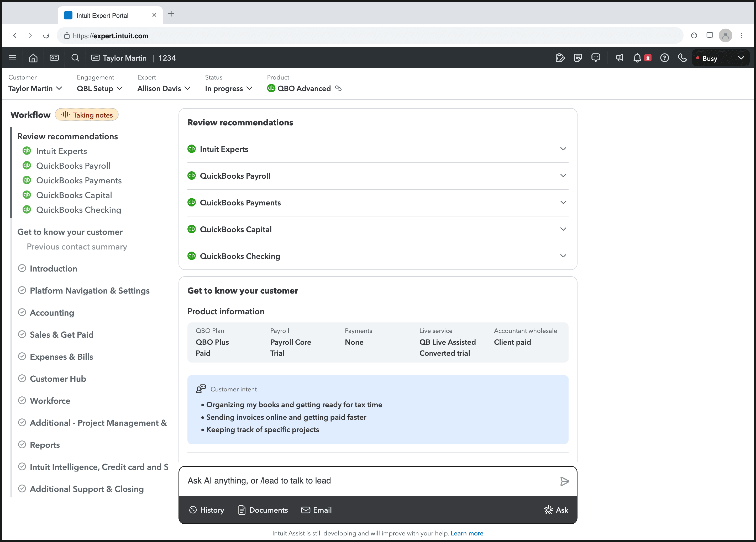Open the Additional - Project Management step

[92, 423]
